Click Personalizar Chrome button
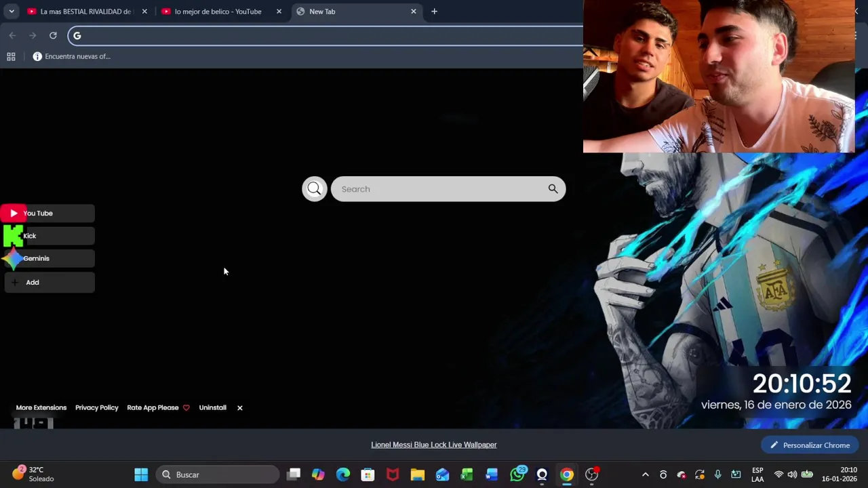The width and height of the screenshot is (868, 488). tap(810, 445)
